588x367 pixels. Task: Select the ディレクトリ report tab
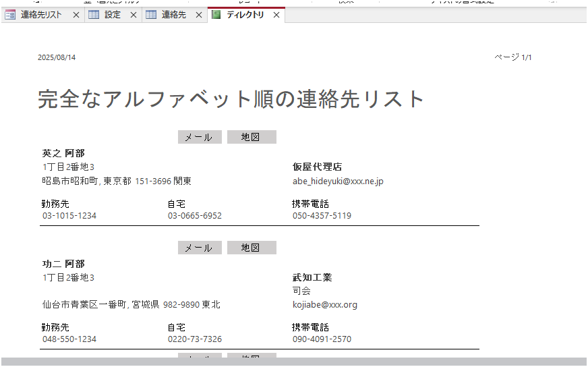pos(245,15)
